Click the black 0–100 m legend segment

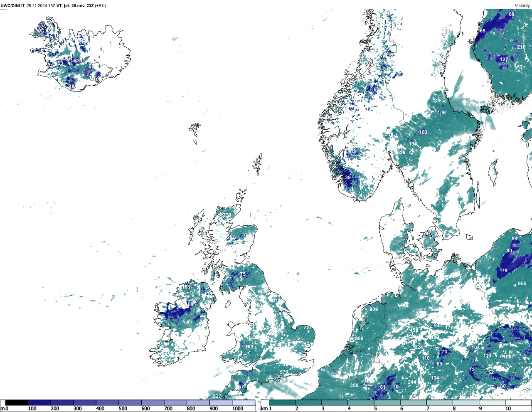pos(17,403)
